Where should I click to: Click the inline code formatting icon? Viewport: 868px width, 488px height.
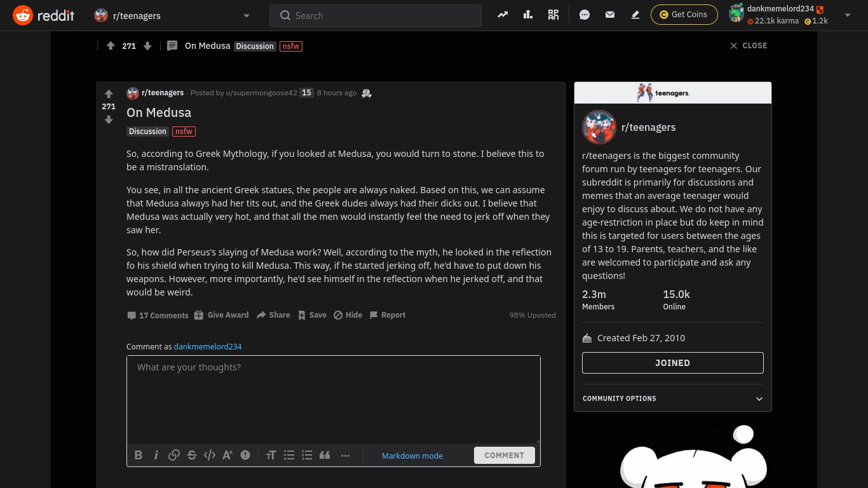(x=210, y=455)
